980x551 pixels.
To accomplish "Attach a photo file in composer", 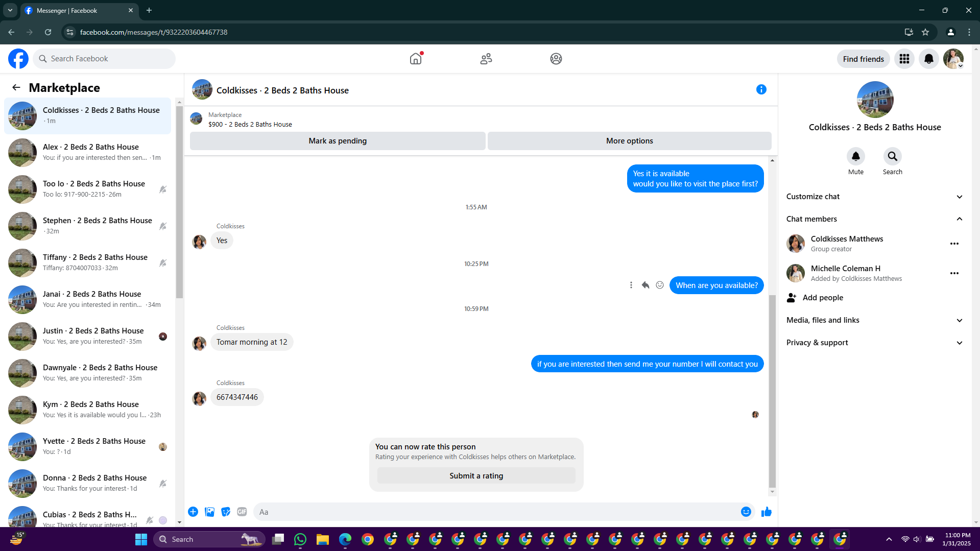I will tap(209, 512).
